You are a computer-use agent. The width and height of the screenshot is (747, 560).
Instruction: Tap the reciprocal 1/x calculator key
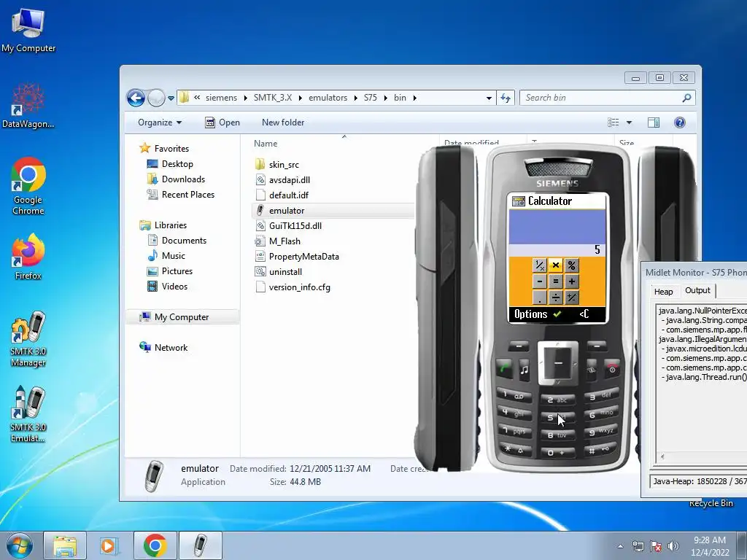pyautogui.click(x=539, y=265)
